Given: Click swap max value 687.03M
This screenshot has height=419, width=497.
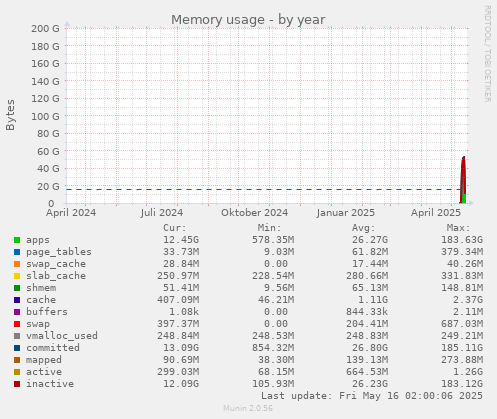Looking at the screenshot, I should (x=462, y=324).
